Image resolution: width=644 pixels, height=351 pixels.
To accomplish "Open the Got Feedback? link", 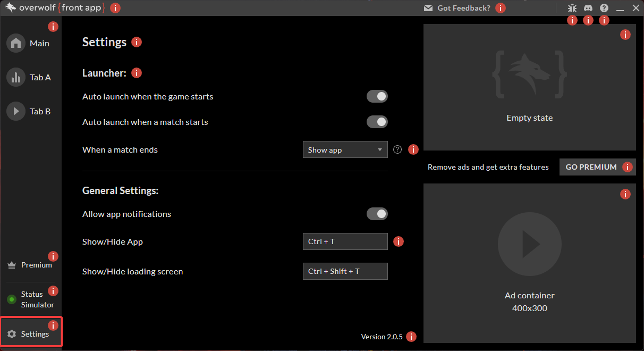I will coord(464,8).
